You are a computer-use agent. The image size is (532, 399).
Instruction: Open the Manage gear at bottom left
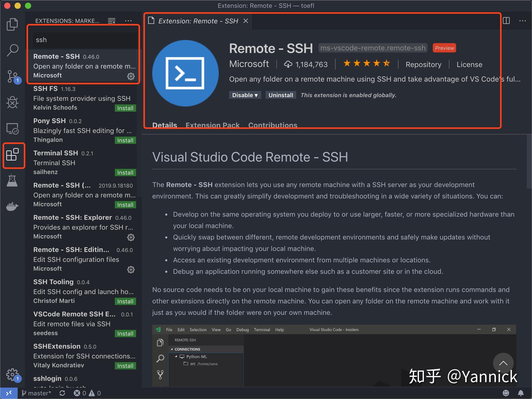click(x=12, y=374)
